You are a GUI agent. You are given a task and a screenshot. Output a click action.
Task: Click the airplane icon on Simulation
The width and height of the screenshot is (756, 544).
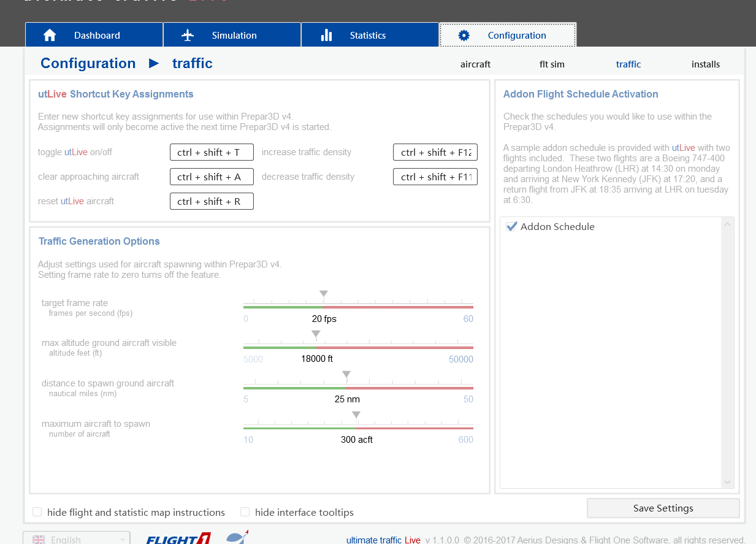(188, 35)
